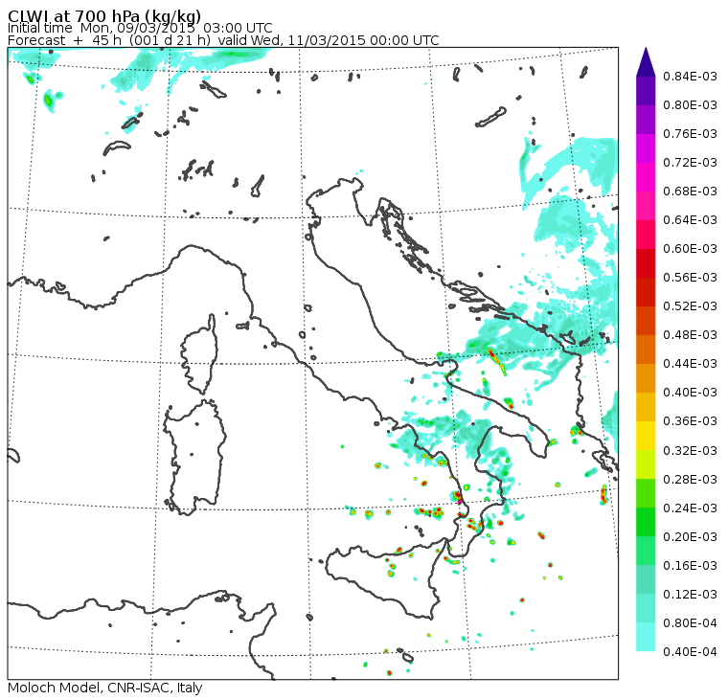Viewport: 728px width, 700px height.
Task: Click the 0.32E-03 legend label
Action: (690, 451)
